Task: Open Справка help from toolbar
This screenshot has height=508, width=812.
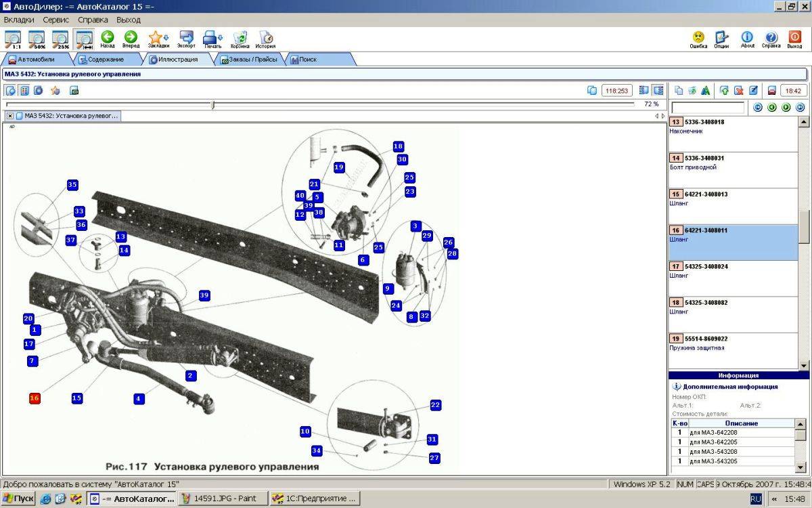Action: coord(771,40)
